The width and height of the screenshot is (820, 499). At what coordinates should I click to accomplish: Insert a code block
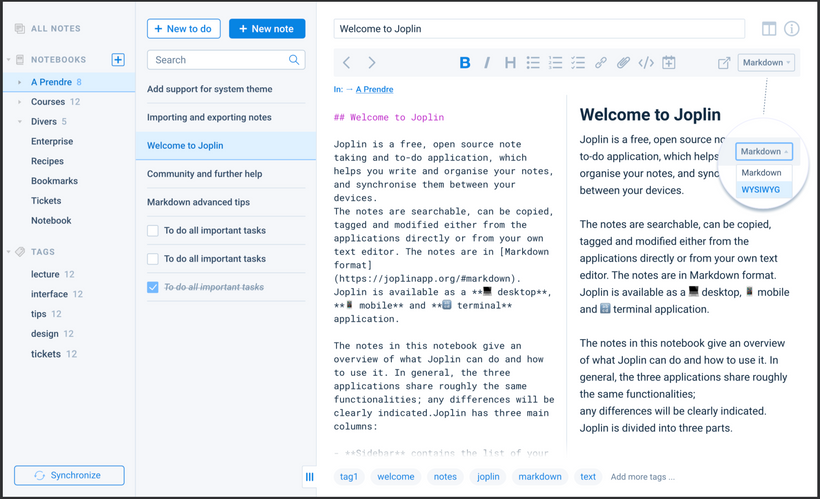tap(646, 63)
